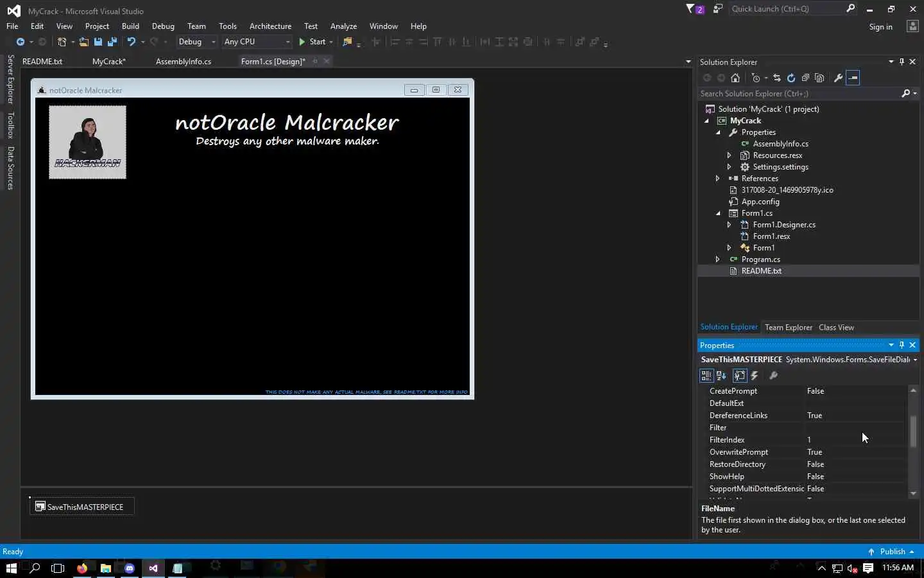
Task: Click the Home icon in Solution Explorer
Action: tap(735, 78)
